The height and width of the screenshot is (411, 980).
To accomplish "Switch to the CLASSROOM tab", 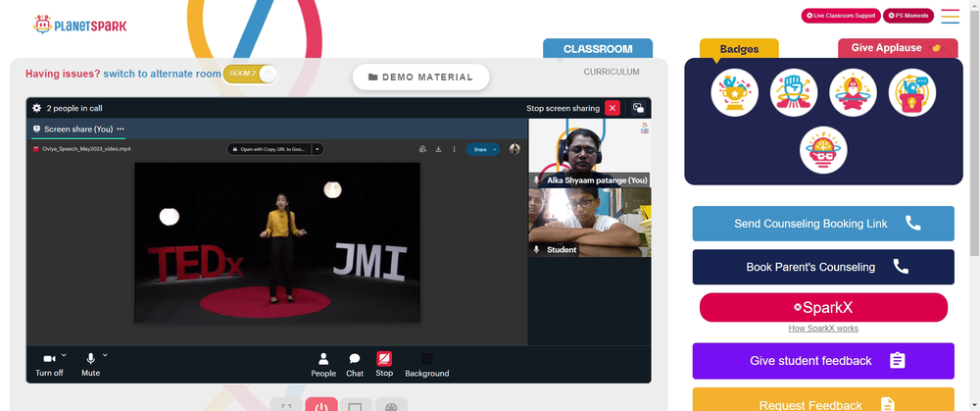I will click(x=598, y=48).
